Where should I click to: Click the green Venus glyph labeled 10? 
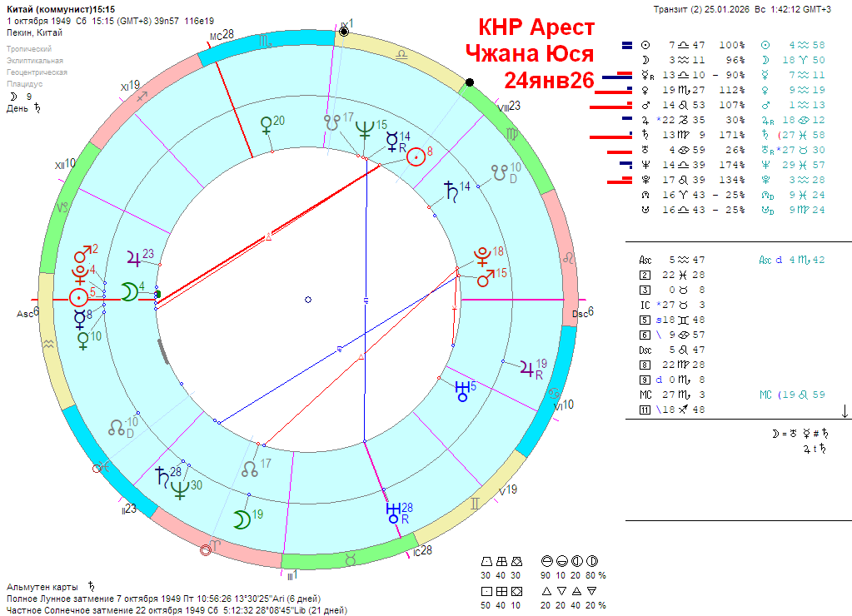pyautogui.click(x=83, y=340)
